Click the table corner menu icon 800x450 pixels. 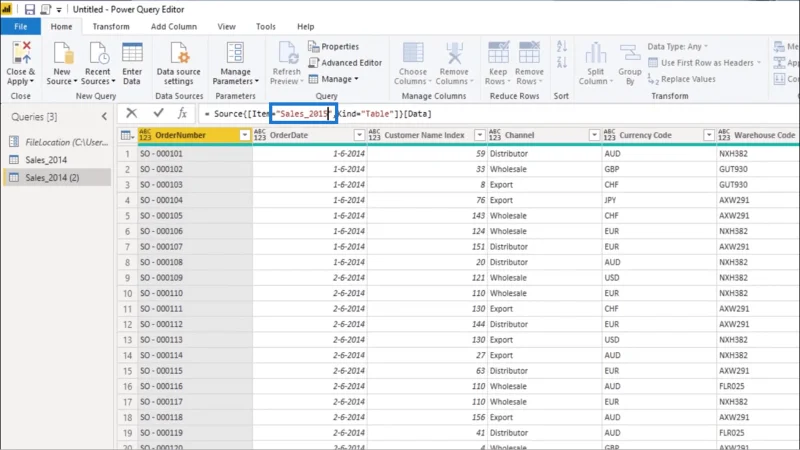(127, 135)
